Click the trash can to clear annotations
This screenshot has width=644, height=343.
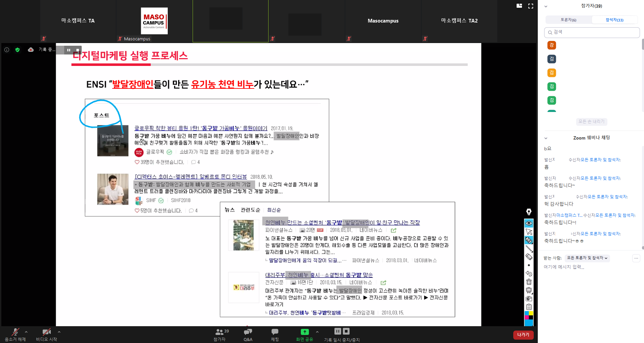click(x=529, y=282)
